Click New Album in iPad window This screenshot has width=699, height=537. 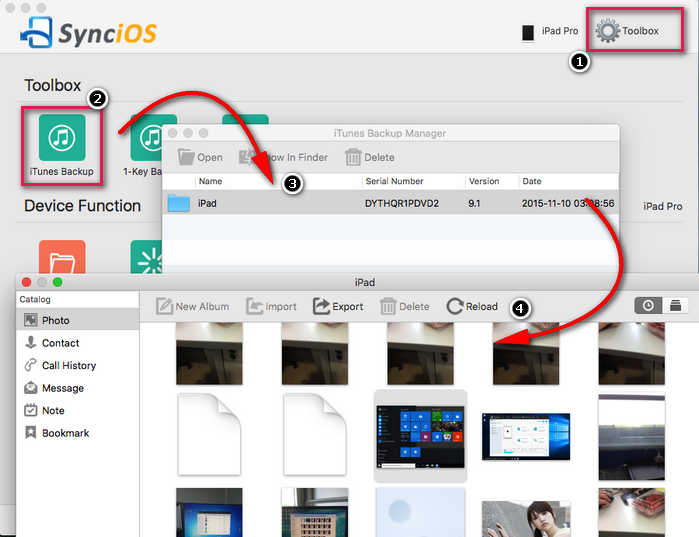[193, 307]
